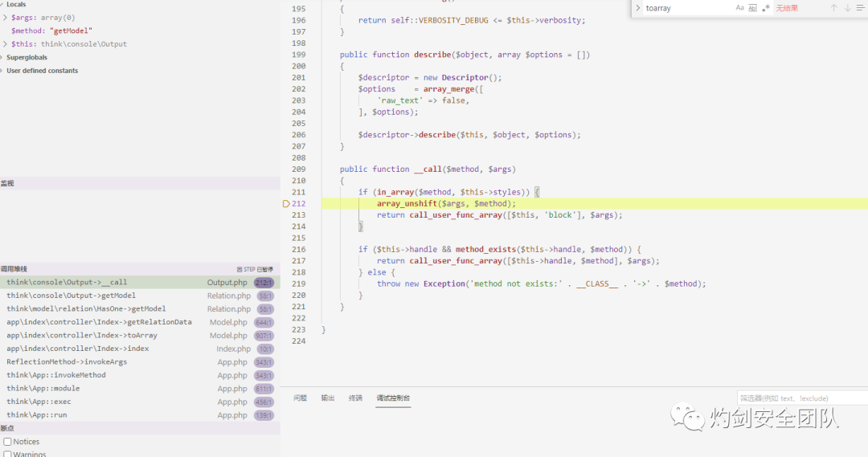The image size is (868, 457).
Task: Select Index->toArray stack frame
Action: [x=140, y=335]
